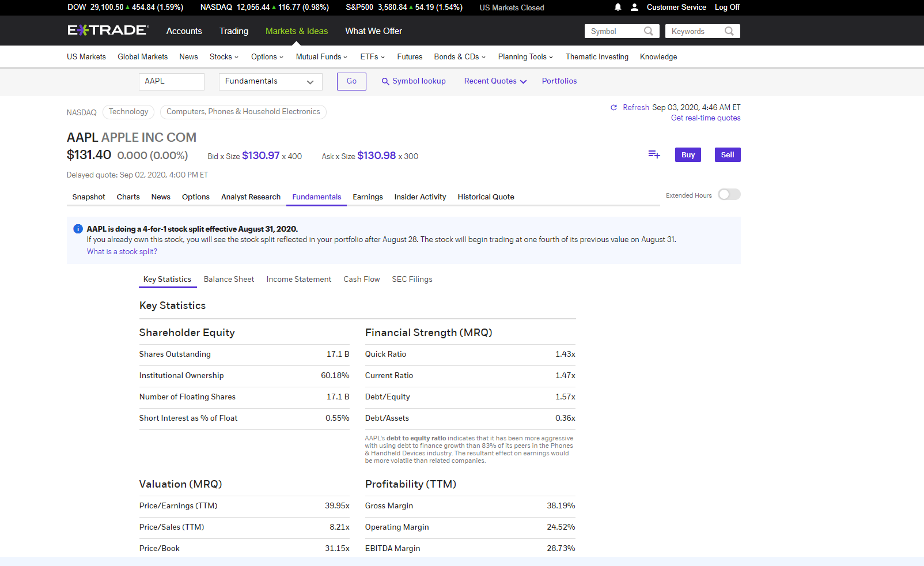924x566 pixels.
Task: Select Trading in the main menu
Action: 233,31
